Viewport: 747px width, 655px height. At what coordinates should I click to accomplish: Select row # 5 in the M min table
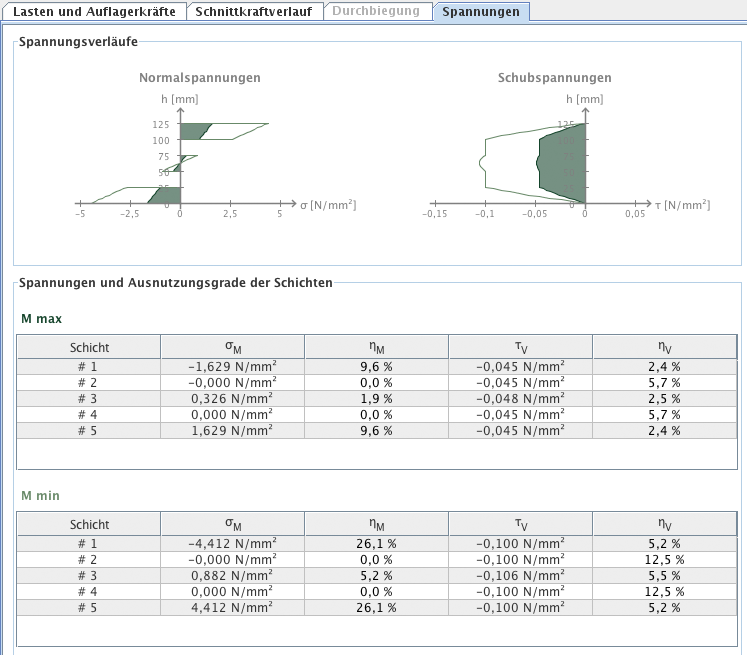pos(89,606)
